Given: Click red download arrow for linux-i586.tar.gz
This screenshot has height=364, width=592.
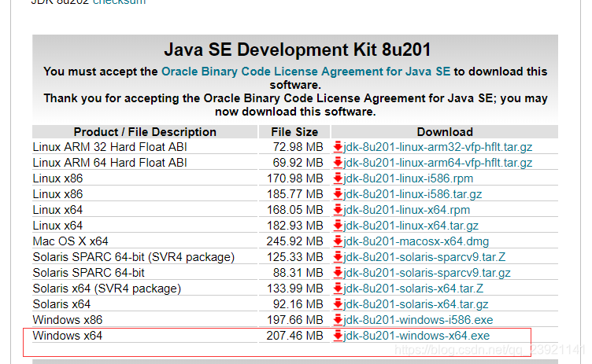Looking at the screenshot, I should tap(338, 194).
